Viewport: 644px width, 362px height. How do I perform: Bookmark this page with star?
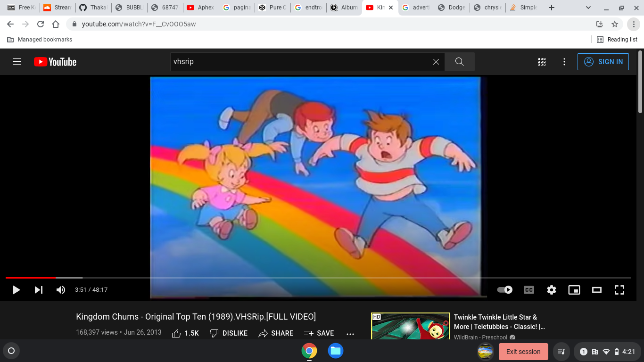pos(615,24)
